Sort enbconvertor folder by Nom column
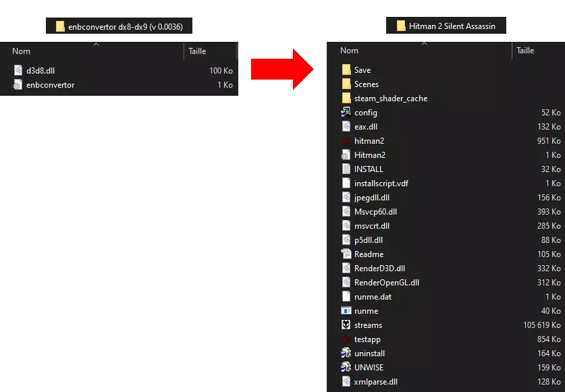The height and width of the screenshot is (392, 565). [21, 51]
